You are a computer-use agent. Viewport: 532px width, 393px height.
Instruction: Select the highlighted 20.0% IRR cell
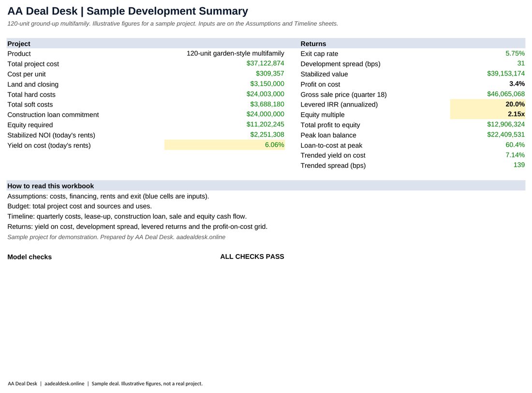coord(488,104)
